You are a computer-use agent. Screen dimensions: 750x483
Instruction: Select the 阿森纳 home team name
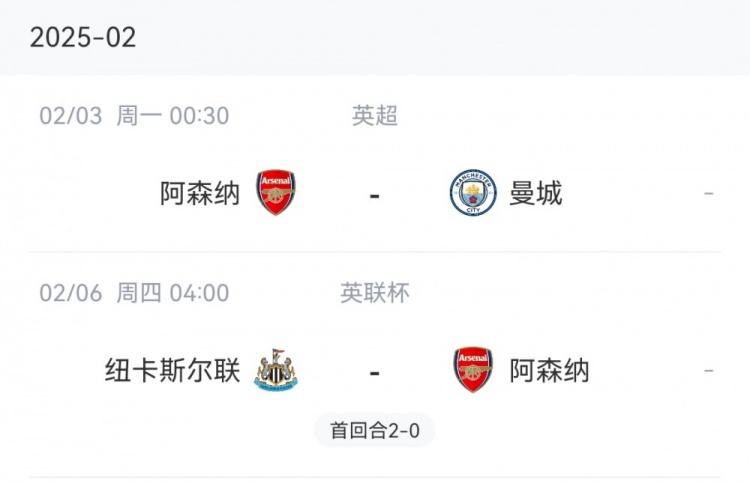pyautogui.click(x=200, y=193)
